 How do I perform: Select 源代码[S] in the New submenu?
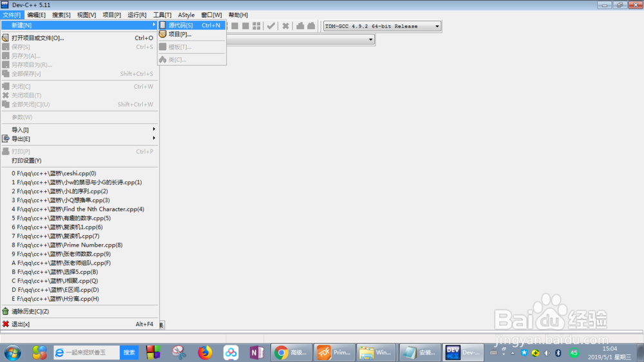click(x=192, y=25)
